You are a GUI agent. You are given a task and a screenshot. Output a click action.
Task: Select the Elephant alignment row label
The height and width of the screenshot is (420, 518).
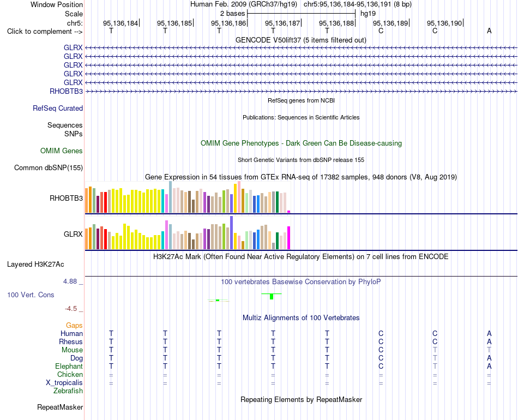point(69,367)
